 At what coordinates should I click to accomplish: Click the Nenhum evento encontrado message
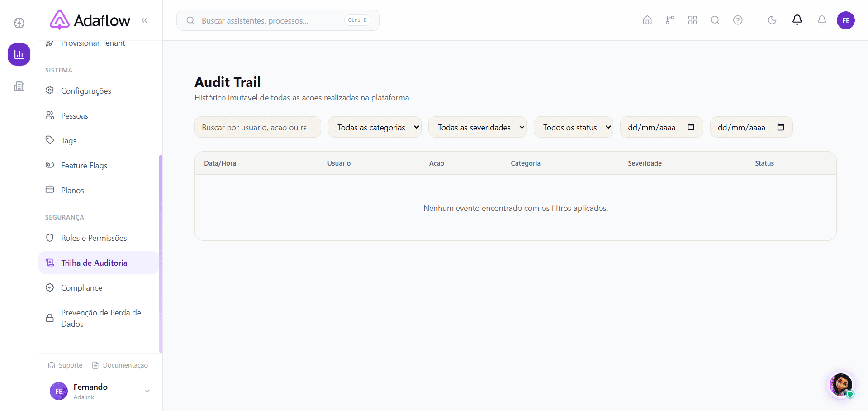[x=516, y=208]
